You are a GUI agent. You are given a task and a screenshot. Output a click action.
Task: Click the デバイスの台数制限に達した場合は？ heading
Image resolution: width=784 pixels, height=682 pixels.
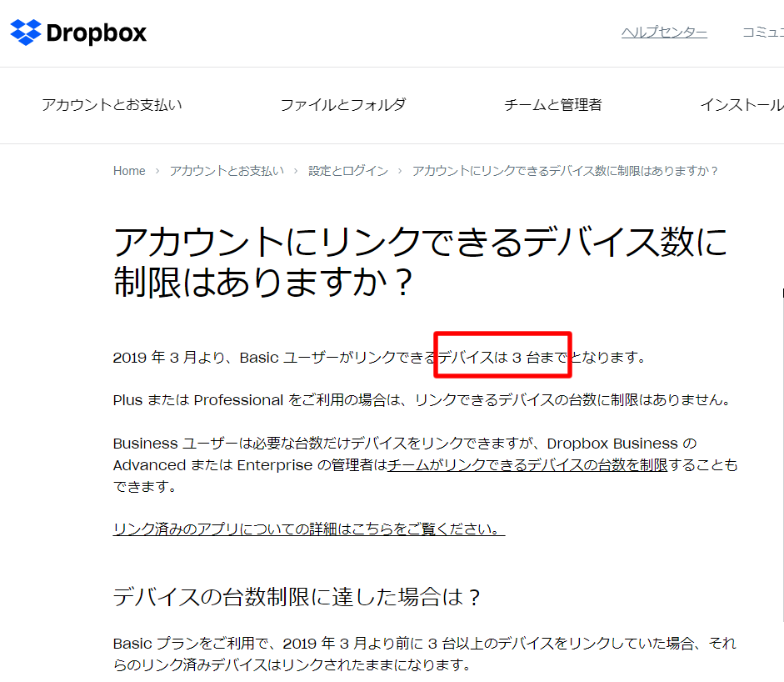(x=297, y=596)
